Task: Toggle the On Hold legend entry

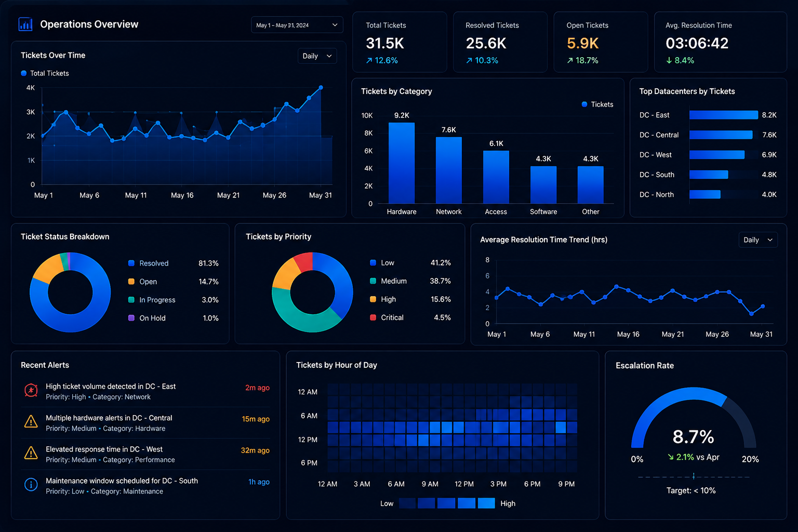Action: [x=147, y=318]
